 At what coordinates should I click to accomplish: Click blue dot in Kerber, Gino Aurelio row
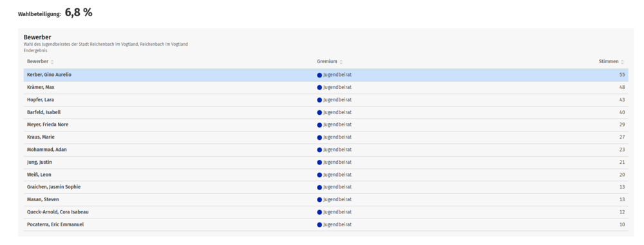tap(319, 75)
